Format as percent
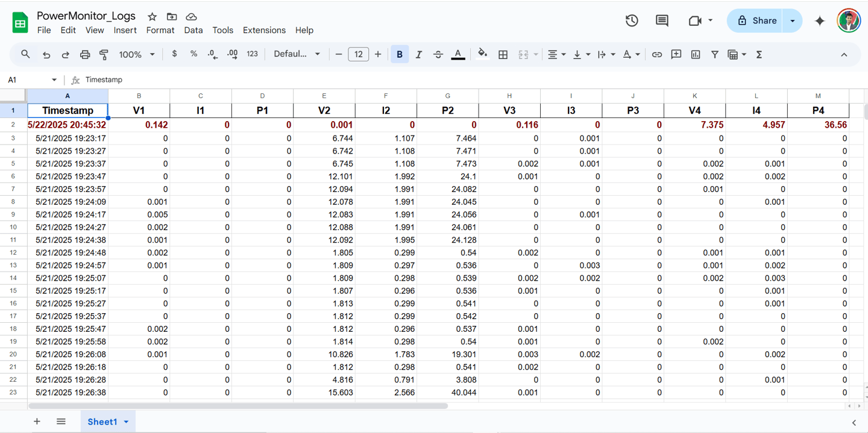This screenshot has height=433, width=868. point(193,54)
